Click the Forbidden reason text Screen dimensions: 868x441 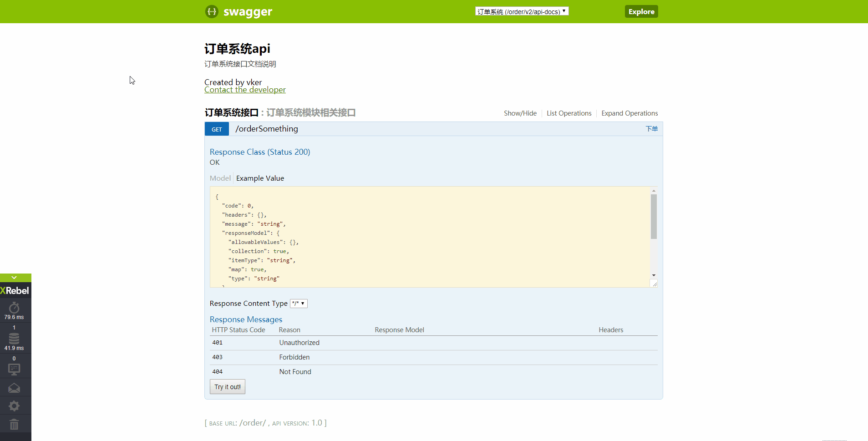click(294, 357)
